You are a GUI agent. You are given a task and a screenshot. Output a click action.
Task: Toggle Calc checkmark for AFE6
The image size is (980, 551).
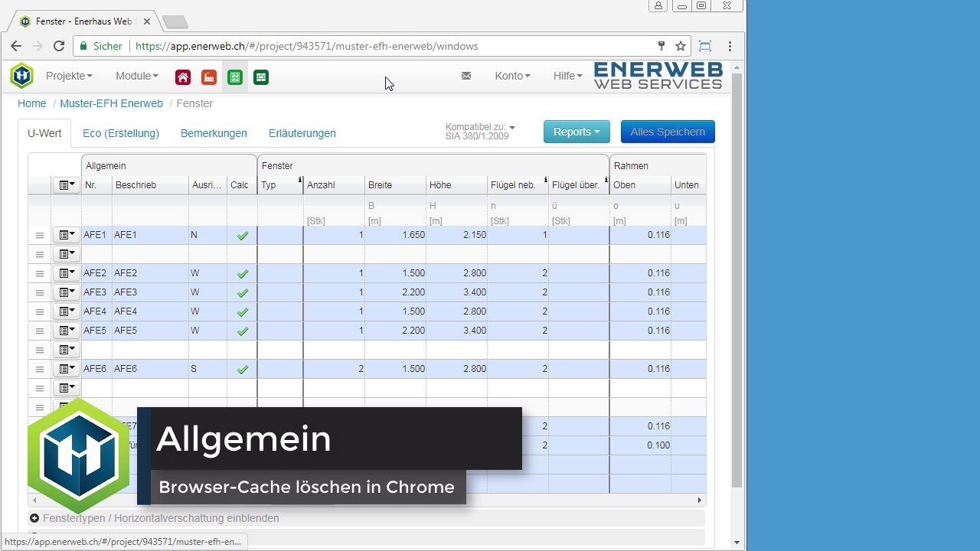[243, 370]
